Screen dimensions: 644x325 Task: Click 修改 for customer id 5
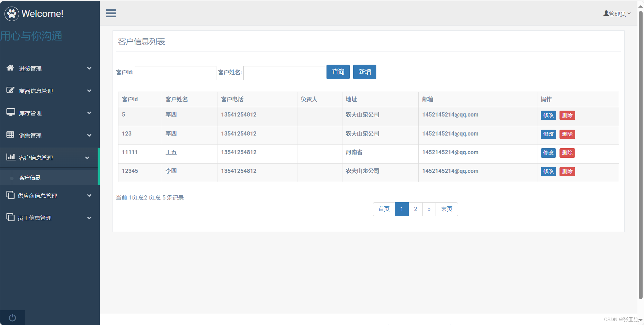pos(548,115)
